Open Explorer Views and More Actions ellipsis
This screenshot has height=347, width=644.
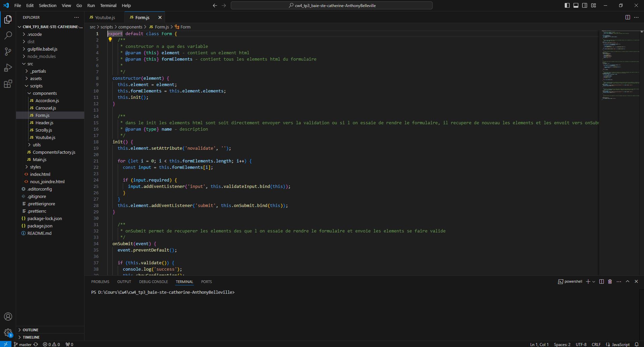tap(76, 17)
